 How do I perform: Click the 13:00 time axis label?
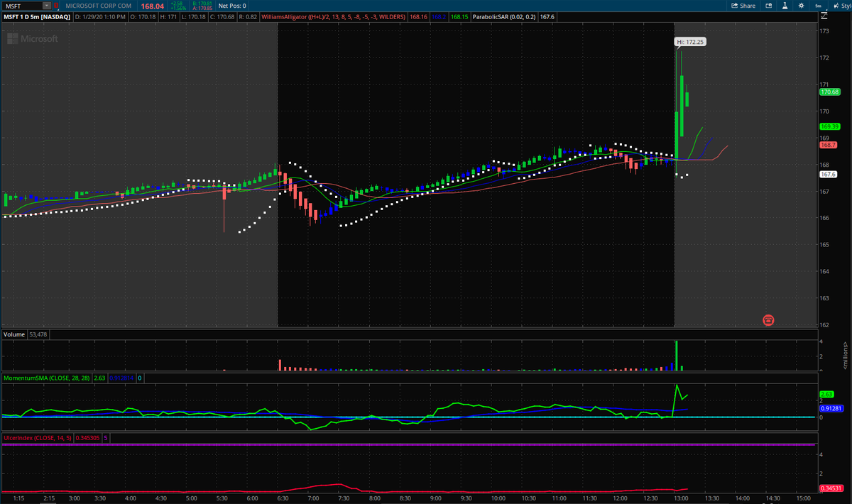pyautogui.click(x=680, y=498)
